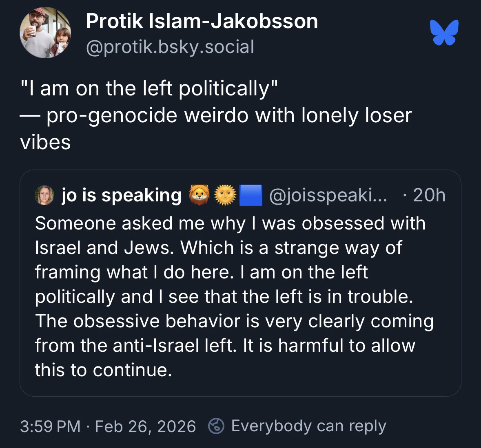Click the 20h timestamp on quoted post
Image resolution: width=481 pixels, height=448 pixels.
[428, 195]
